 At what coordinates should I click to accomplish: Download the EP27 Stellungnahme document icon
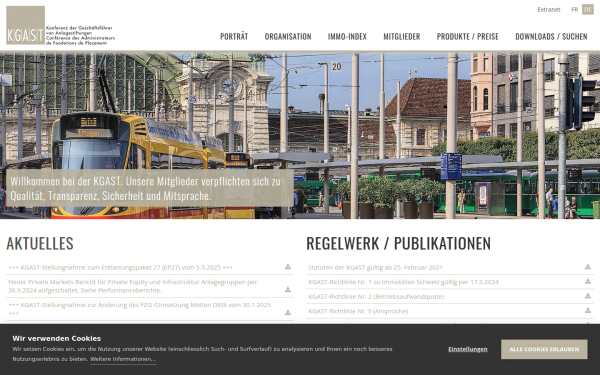tap(288, 267)
